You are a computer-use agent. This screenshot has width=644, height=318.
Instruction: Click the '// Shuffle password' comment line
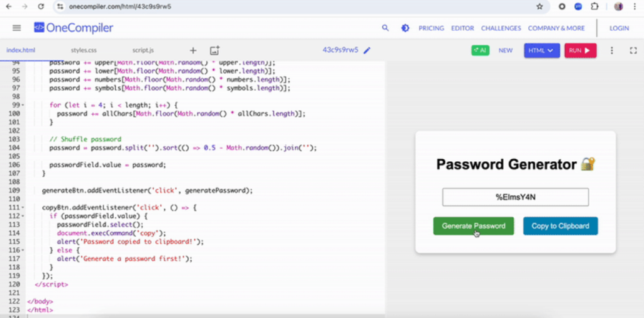(86, 139)
